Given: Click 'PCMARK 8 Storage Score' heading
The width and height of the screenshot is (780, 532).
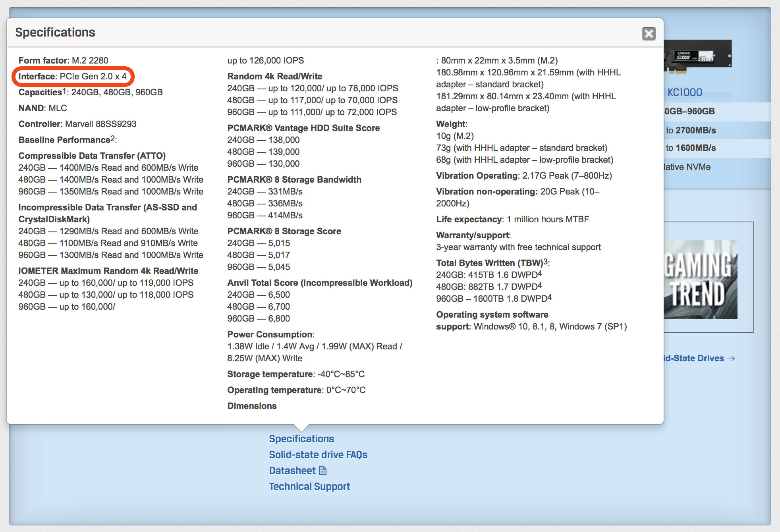Looking at the screenshot, I should [x=284, y=231].
